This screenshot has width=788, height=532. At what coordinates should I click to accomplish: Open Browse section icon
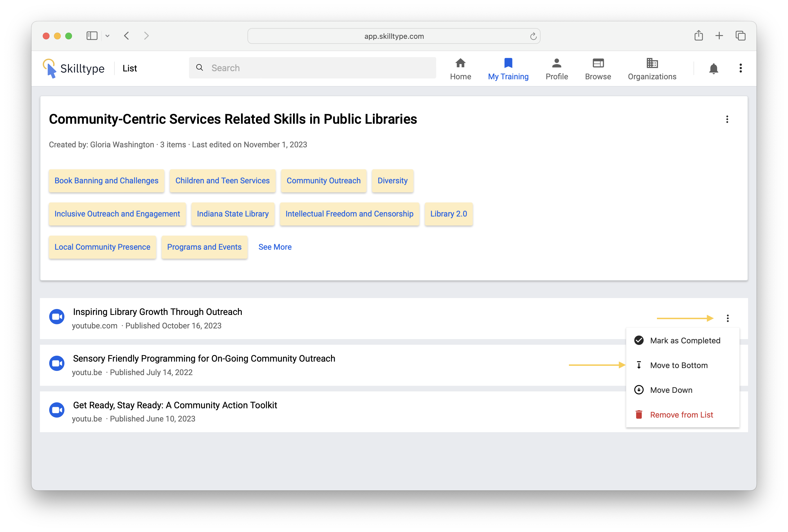coord(598,63)
